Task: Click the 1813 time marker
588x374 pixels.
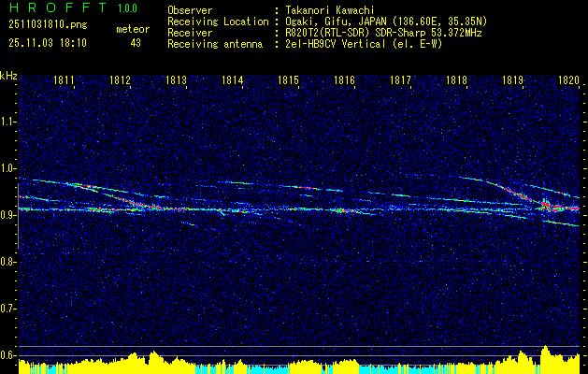Action: coord(177,79)
